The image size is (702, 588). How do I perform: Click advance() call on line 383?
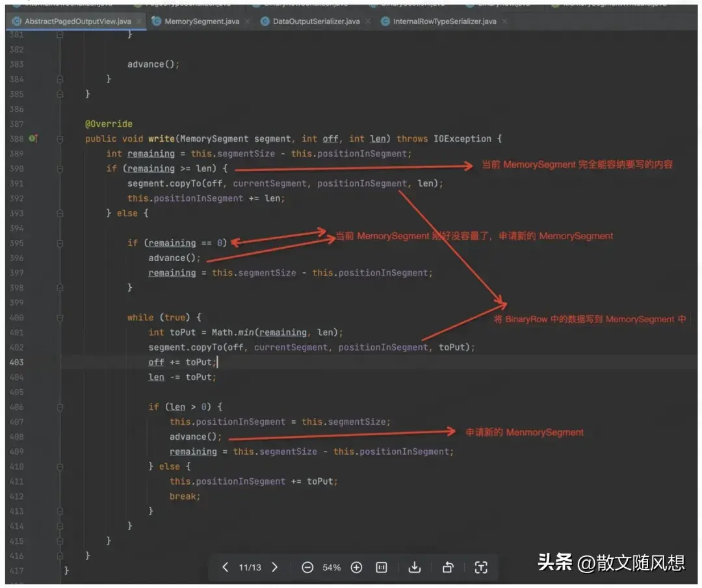(153, 64)
